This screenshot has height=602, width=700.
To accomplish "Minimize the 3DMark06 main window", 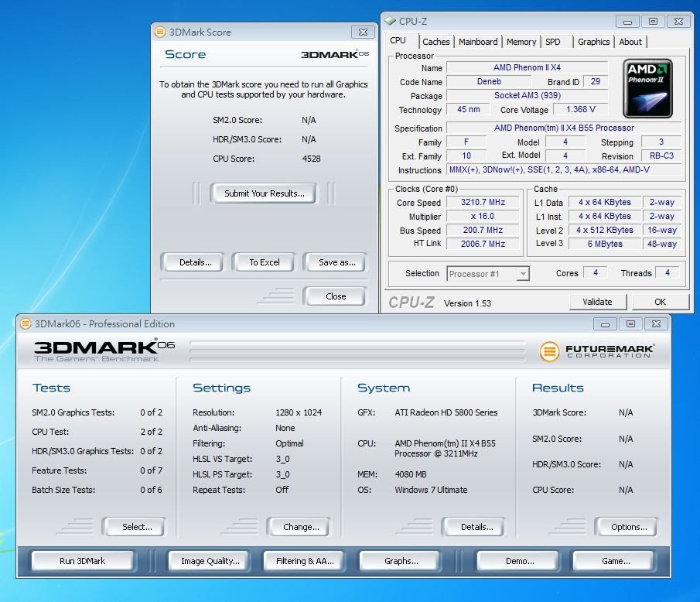I will 605,324.
